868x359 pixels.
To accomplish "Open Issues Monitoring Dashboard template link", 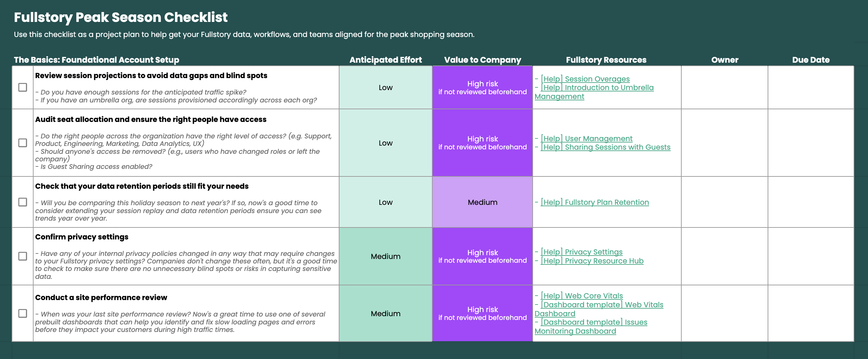I will (x=594, y=322).
